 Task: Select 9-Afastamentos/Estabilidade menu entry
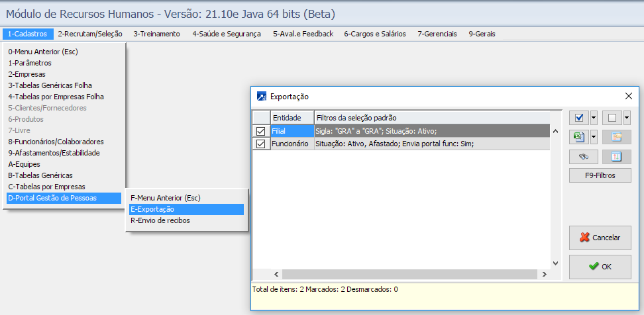tap(64, 153)
